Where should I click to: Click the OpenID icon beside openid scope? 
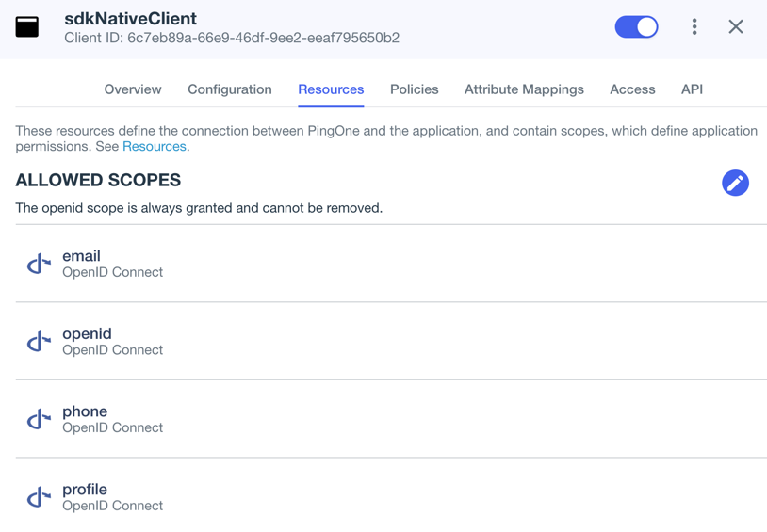39,342
